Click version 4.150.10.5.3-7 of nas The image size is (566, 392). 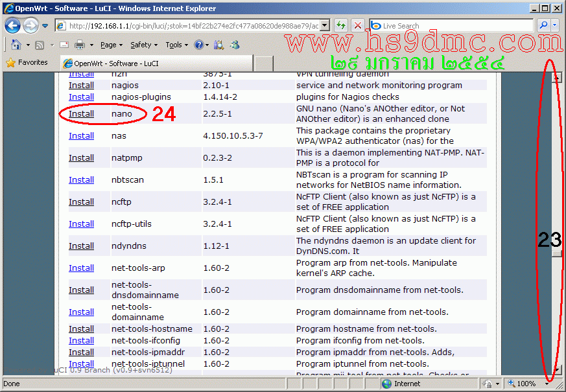pyautogui.click(x=233, y=136)
